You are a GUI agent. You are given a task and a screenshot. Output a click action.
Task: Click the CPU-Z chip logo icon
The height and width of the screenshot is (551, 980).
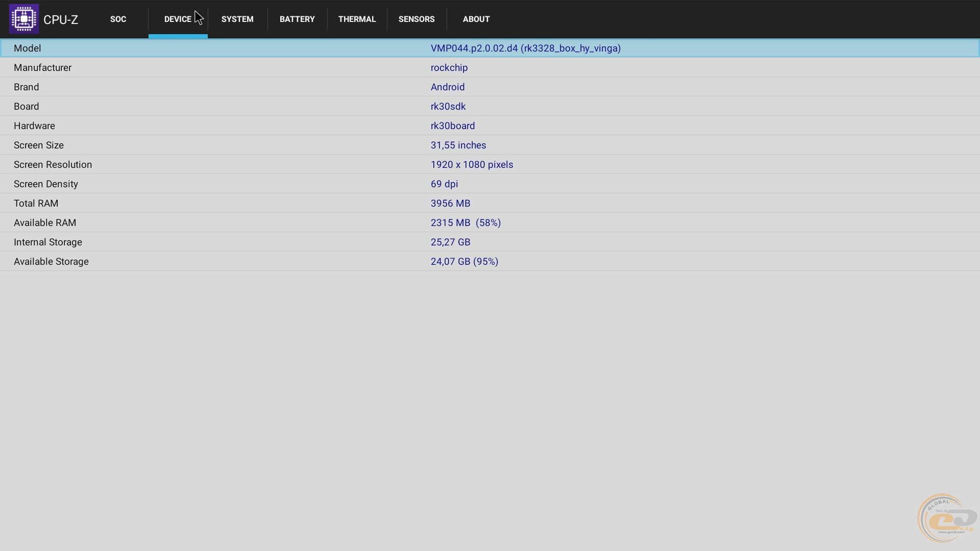tap(23, 19)
